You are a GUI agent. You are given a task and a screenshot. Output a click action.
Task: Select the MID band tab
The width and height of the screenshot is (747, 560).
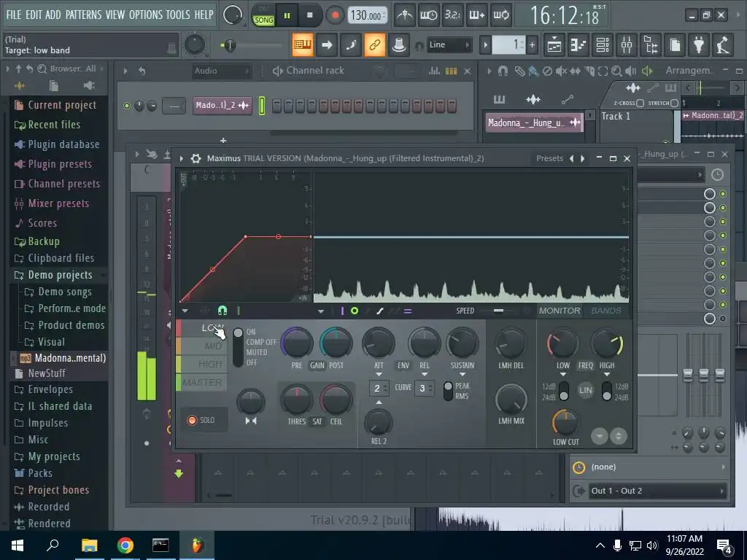pyautogui.click(x=201, y=346)
